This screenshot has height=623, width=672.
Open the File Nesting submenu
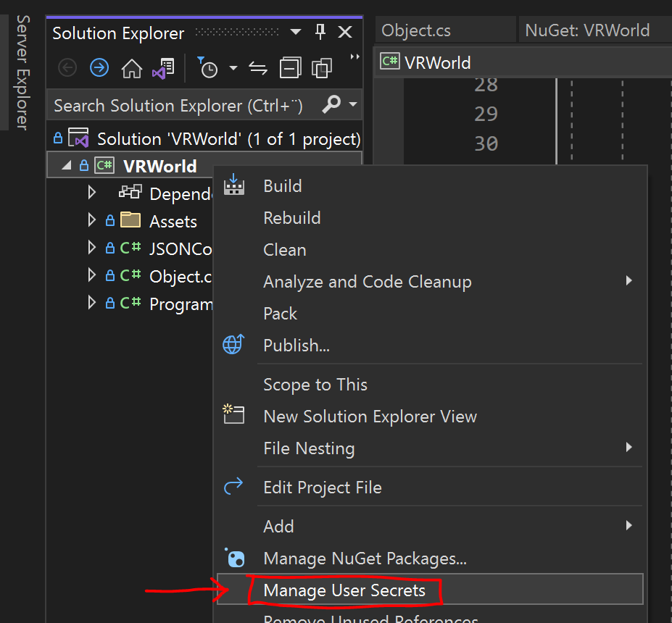coord(429,448)
